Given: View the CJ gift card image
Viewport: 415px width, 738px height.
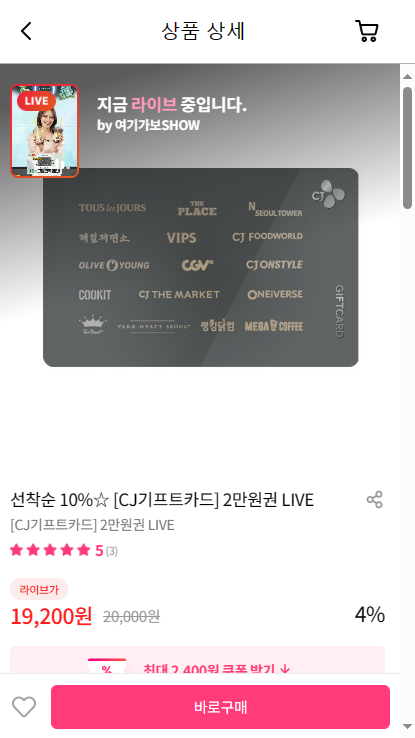Looking at the screenshot, I should click(200, 267).
